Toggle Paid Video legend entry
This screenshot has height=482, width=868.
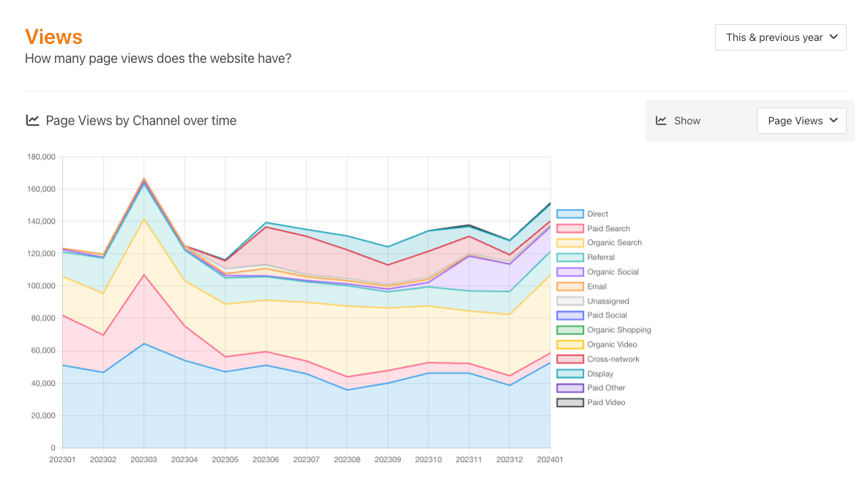tap(606, 402)
